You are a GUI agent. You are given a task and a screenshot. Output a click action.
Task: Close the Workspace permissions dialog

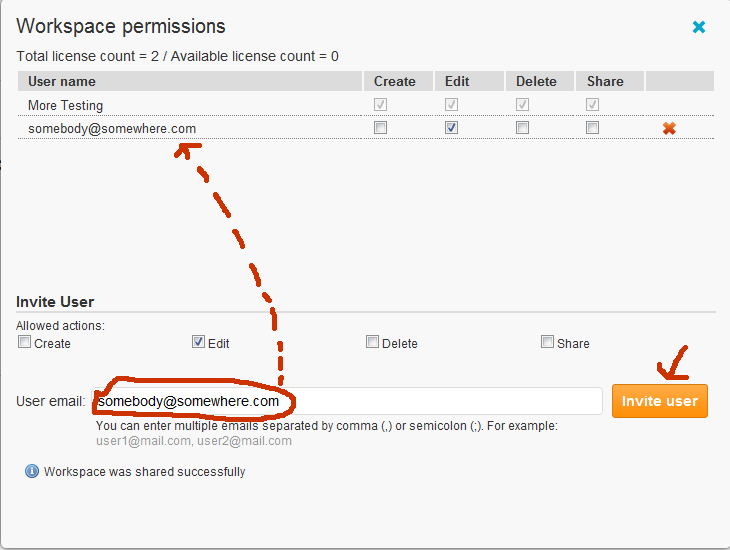(699, 27)
